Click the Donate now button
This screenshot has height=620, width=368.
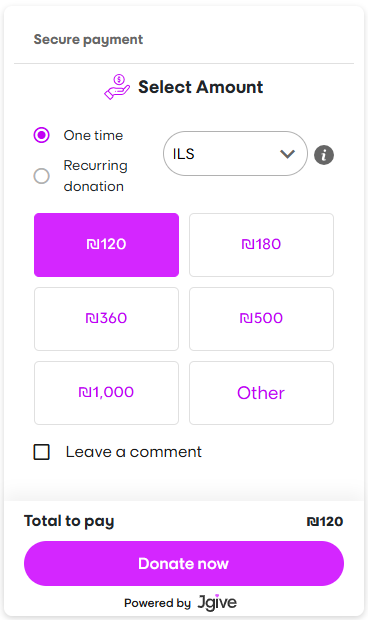point(184,563)
